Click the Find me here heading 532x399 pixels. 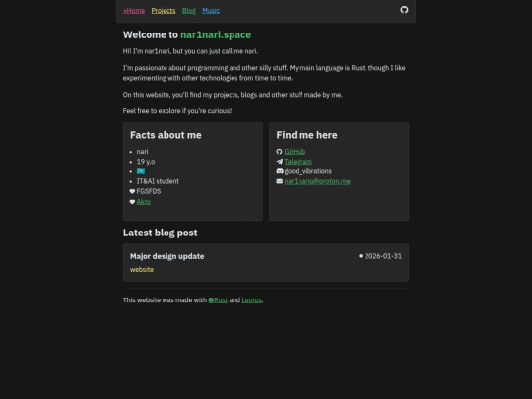pos(306,135)
